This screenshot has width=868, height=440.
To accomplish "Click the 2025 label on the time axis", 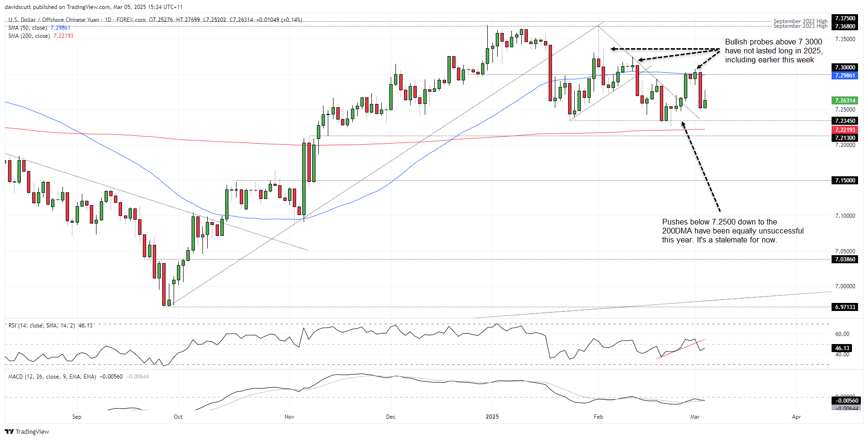I will [x=492, y=417].
